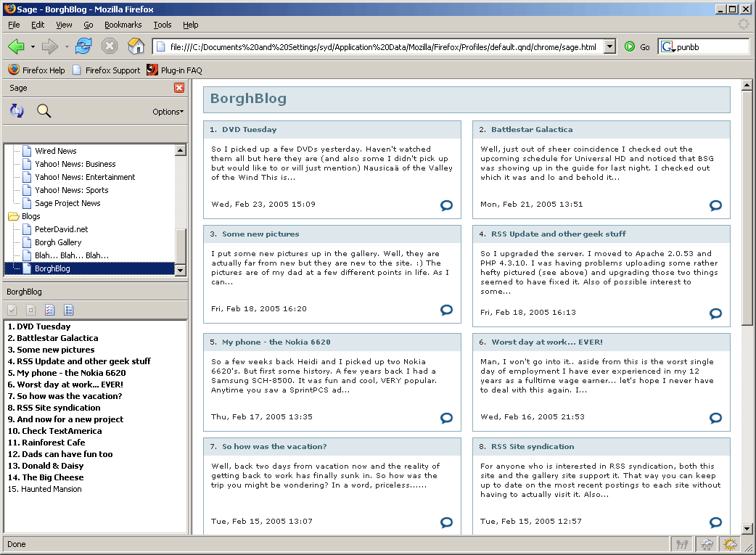The image size is (756, 555).
Task: Open 'Worst day at work... EVER!' card title
Action: [547, 342]
